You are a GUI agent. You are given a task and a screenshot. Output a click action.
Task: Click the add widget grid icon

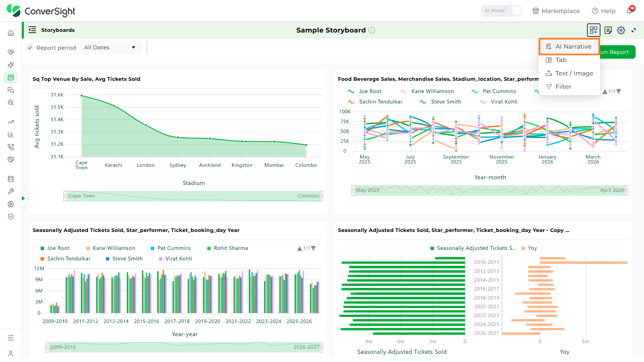coord(593,30)
